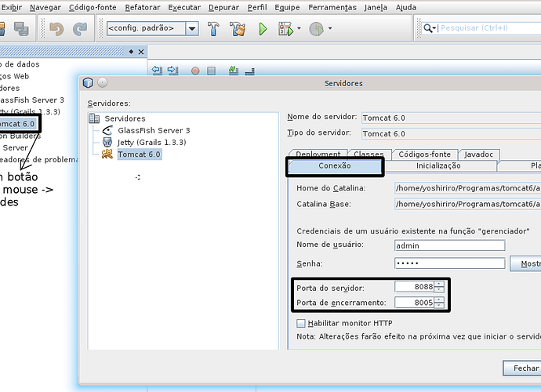Click the Mostrar password button
This screenshot has width=541, height=392.
coord(525,263)
